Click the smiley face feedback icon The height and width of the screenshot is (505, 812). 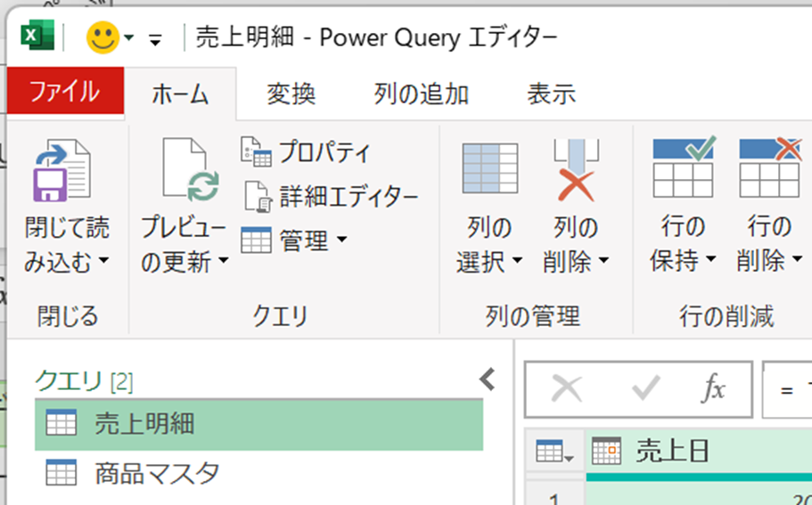pos(103,37)
